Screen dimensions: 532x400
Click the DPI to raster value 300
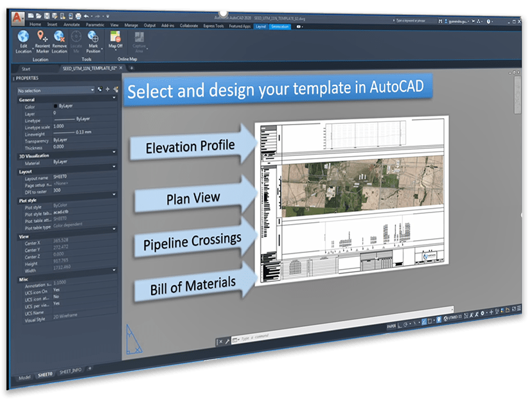click(x=57, y=190)
